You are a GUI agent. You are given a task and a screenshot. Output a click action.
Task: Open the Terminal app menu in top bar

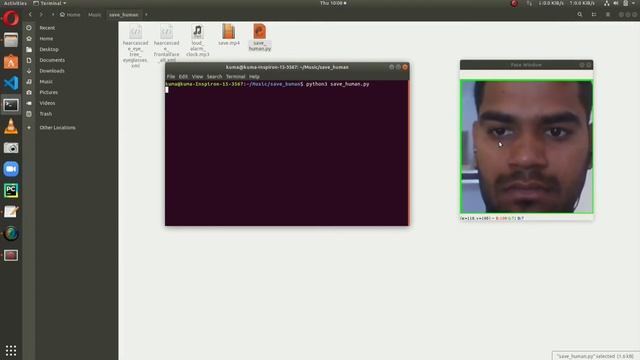[49, 3]
